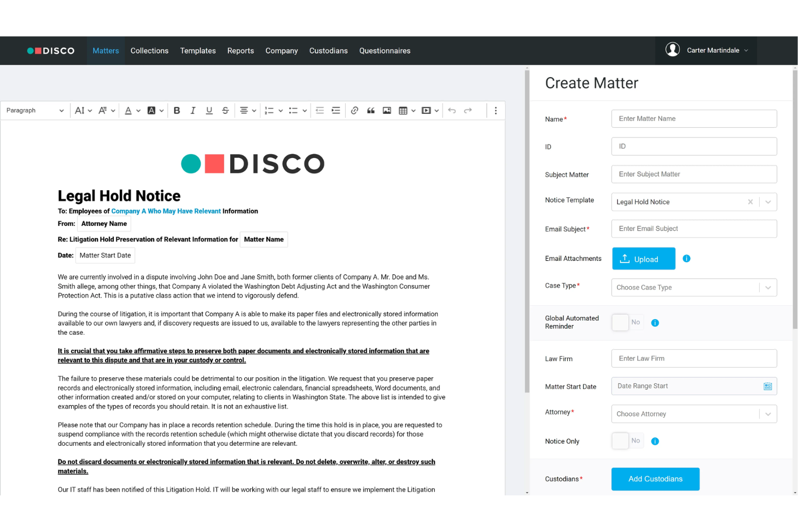Click Add Custodians button
This screenshot has width=798, height=532.
pyautogui.click(x=655, y=479)
